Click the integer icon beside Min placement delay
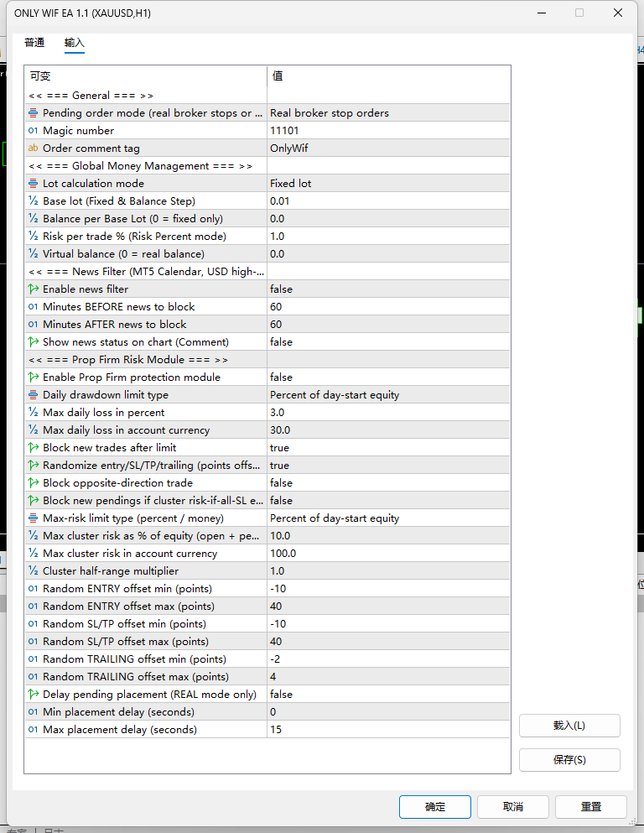Viewport: 644px width, 833px height. pos(33,712)
